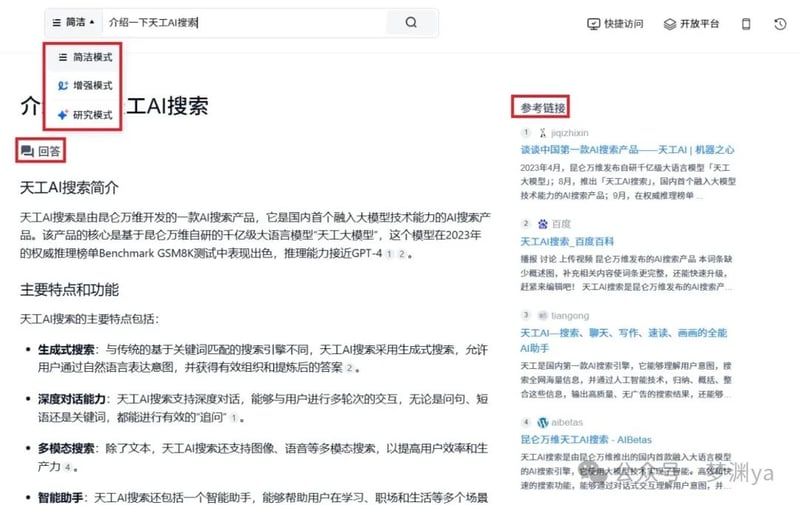
Task: Click the bold term 深度对话能力
Action: pyautogui.click(x=72, y=399)
